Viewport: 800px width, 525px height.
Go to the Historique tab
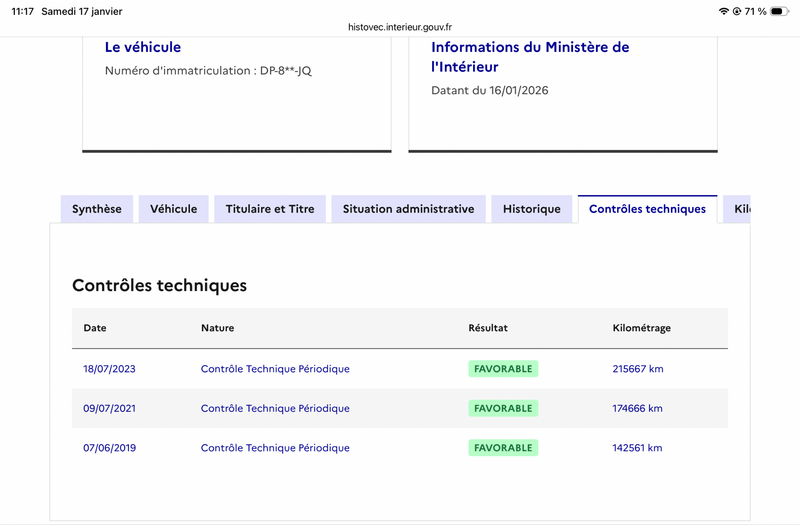pyautogui.click(x=532, y=209)
